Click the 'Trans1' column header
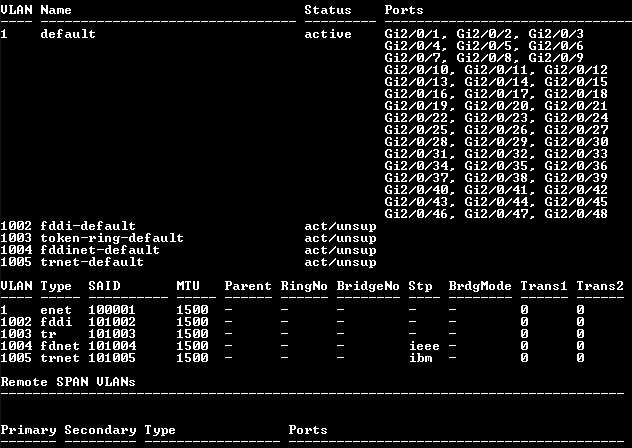Image resolution: width=632 pixels, height=448 pixels. click(x=543, y=286)
